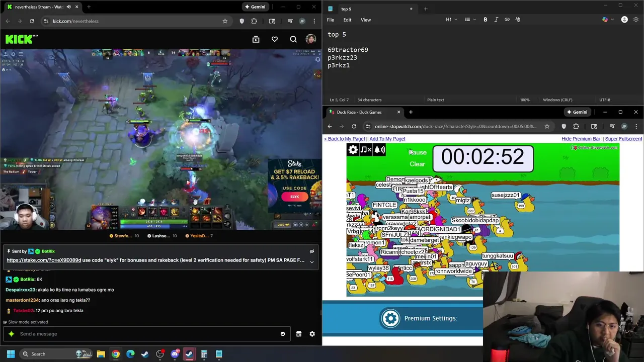Screen dimensions: 644x362
Task: Insert link using Notepad toolbar icon
Action: pyautogui.click(x=507, y=20)
